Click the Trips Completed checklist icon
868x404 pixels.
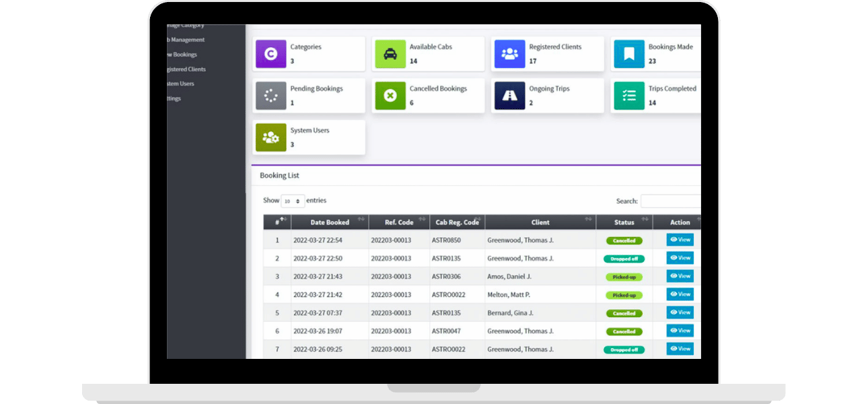(628, 96)
